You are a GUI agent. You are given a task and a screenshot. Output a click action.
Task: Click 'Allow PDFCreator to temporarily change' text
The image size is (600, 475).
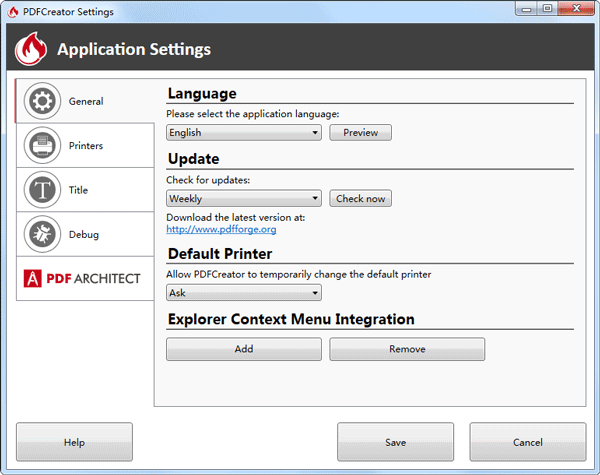point(258,274)
